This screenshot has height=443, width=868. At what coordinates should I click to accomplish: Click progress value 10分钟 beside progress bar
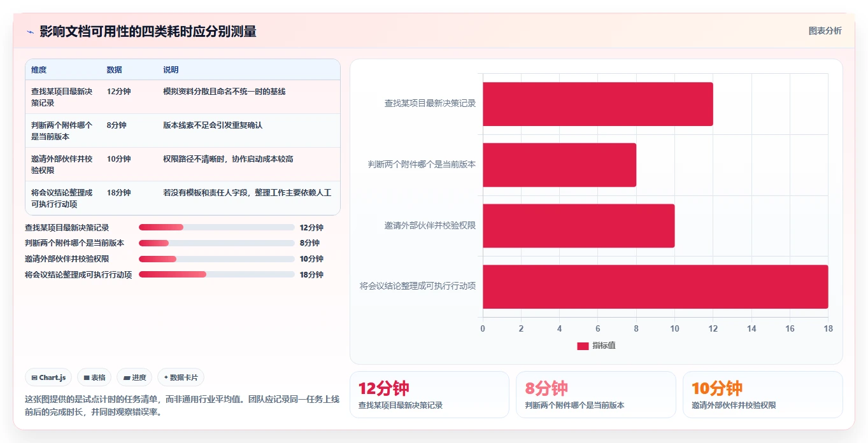tap(311, 259)
